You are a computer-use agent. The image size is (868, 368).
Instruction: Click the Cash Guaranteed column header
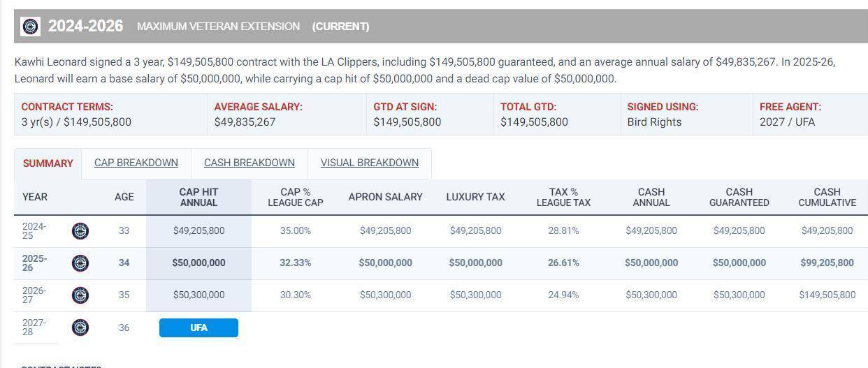(x=739, y=197)
